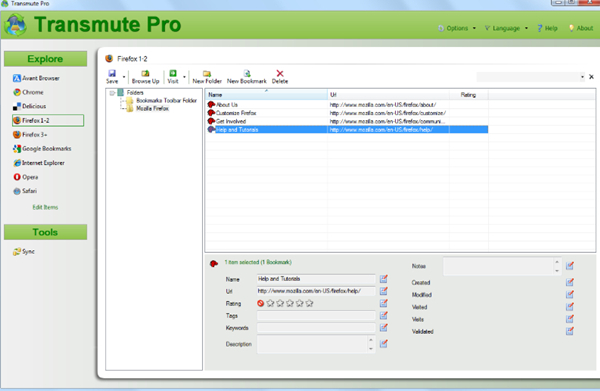The image size is (600, 391).
Task: Select Firefox 1-2 in Explore list
Action: (48, 120)
